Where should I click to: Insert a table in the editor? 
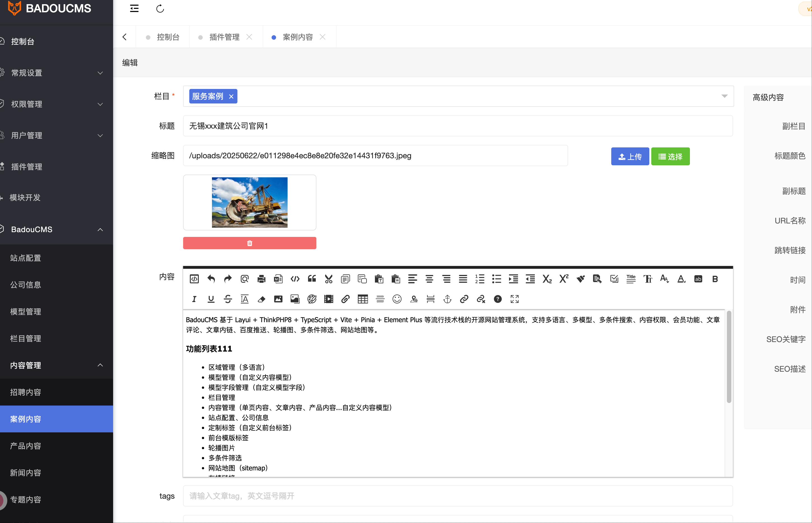pyautogui.click(x=362, y=299)
